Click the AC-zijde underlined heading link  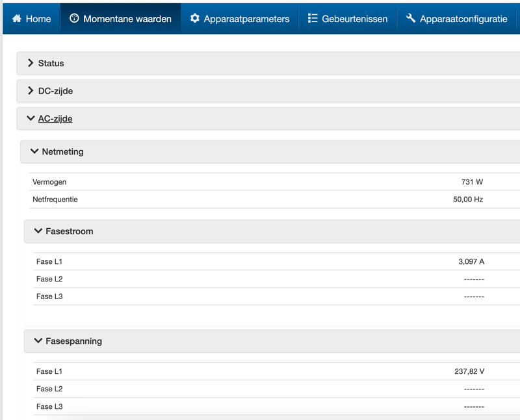coord(55,118)
